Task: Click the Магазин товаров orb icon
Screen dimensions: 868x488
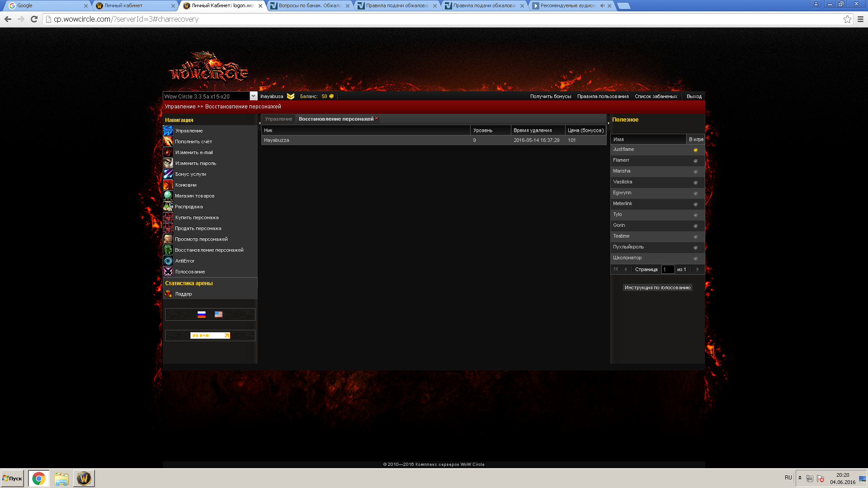Action: click(x=168, y=196)
